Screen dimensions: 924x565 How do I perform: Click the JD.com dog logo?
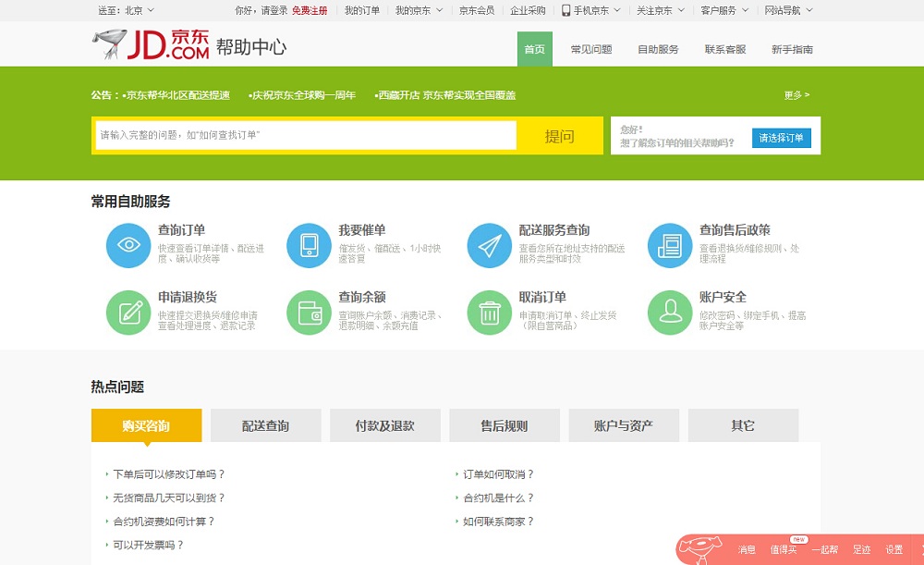pyautogui.click(x=110, y=44)
